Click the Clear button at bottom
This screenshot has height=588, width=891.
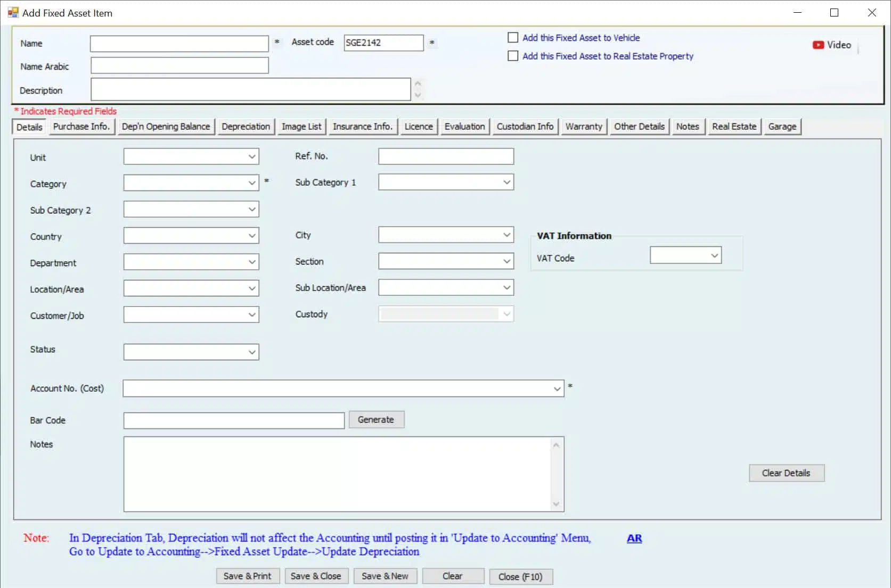click(x=453, y=576)
